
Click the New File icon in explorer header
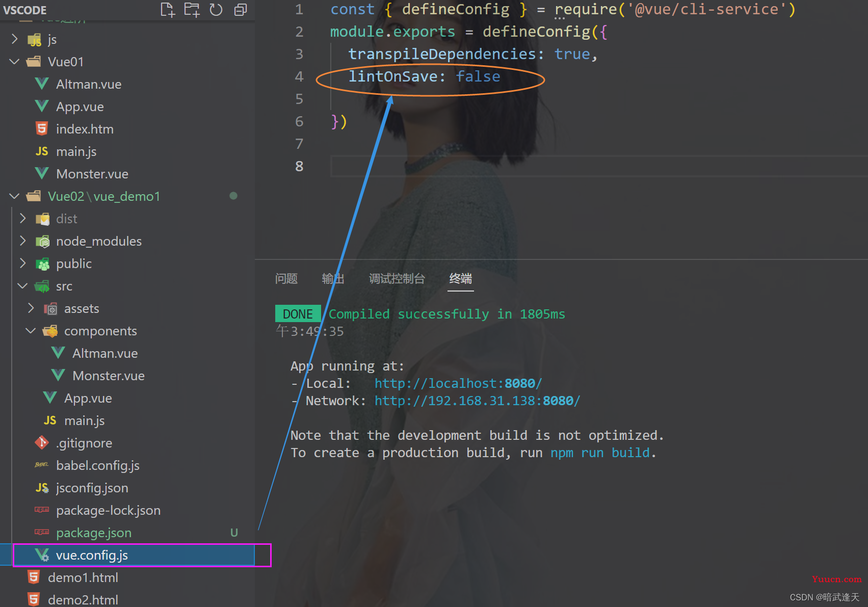[x=168, y=10]
